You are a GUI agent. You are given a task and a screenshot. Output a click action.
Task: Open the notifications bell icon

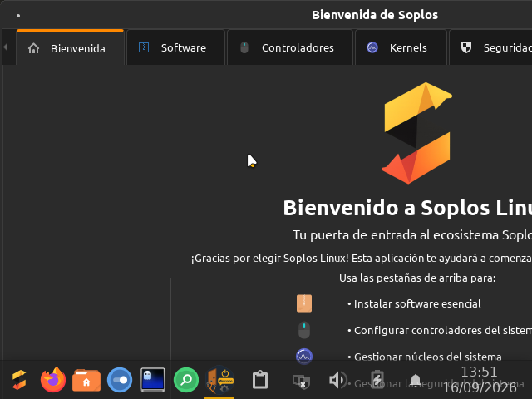(x=416, y=380)
